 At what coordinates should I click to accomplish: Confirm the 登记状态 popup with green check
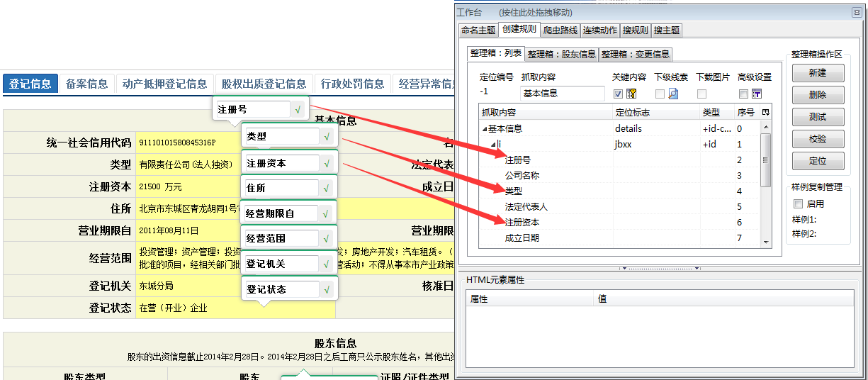coord(327,289)
